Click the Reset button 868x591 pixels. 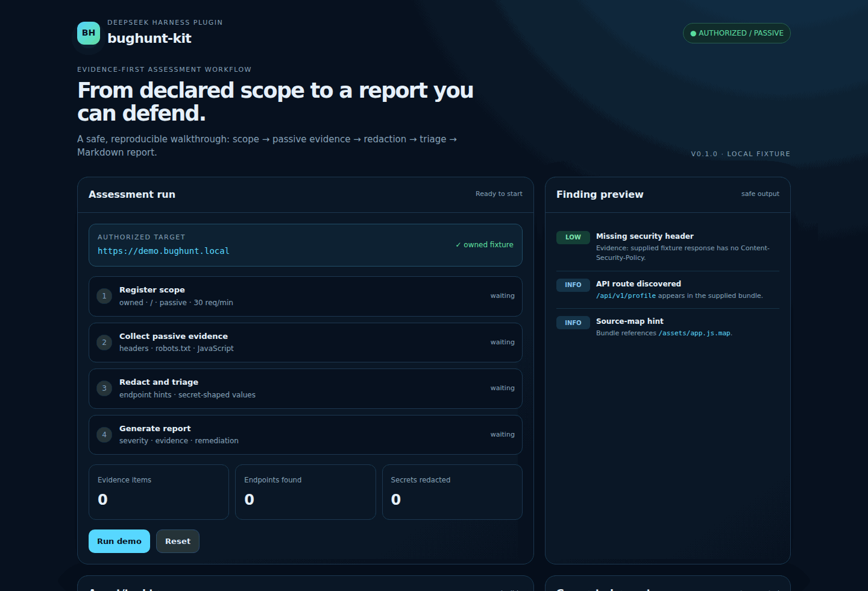[178, 541]
